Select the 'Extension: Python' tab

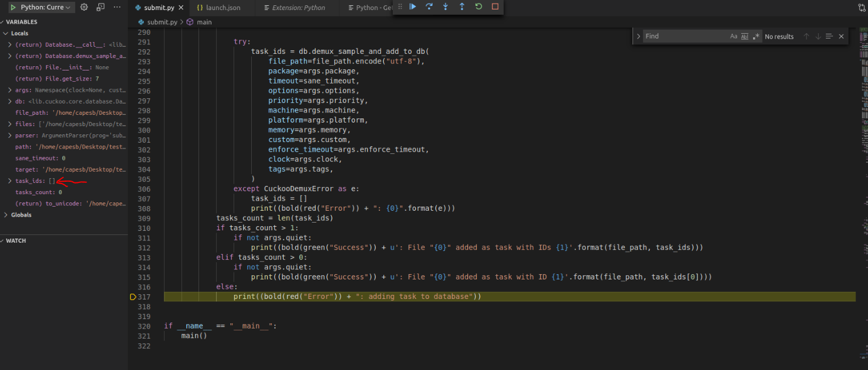tap(299, 8)
